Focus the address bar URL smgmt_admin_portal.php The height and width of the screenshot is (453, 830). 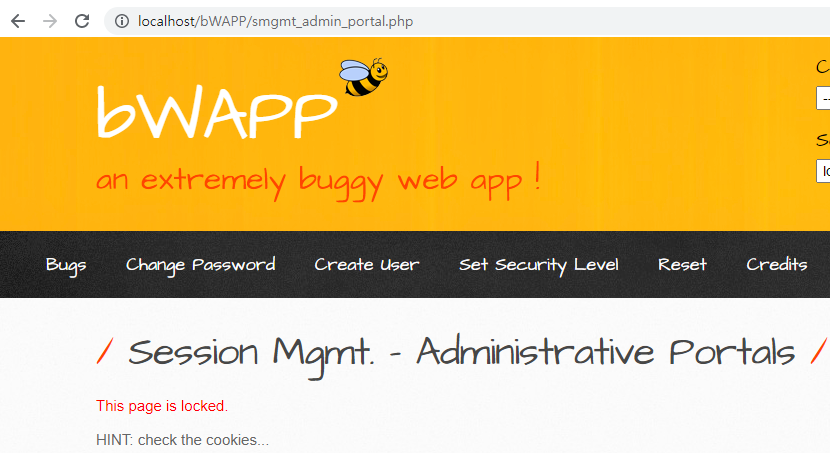click(275, 21)
